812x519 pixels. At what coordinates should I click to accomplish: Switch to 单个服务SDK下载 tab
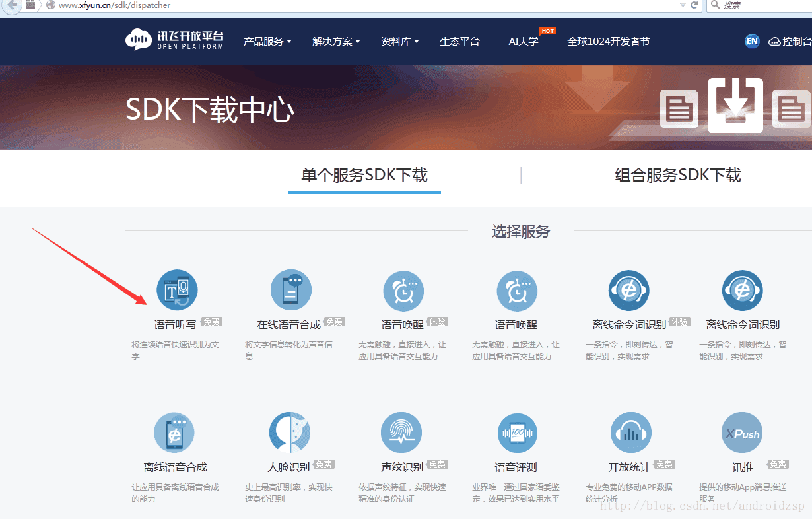(x=364, y=175)
